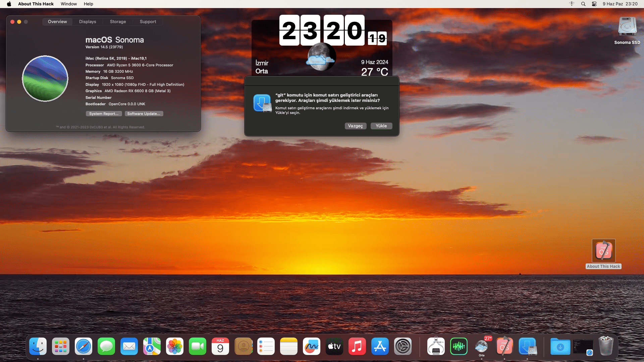Select the Overview tab
The image size is (644, 362).
57,22
